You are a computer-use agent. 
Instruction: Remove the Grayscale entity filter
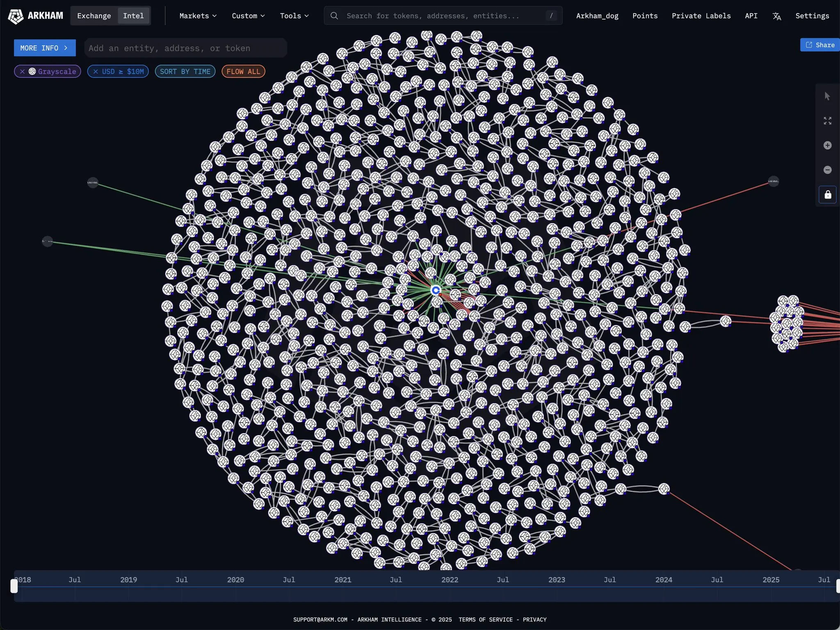pyautogui.click(x=22, y=71)
